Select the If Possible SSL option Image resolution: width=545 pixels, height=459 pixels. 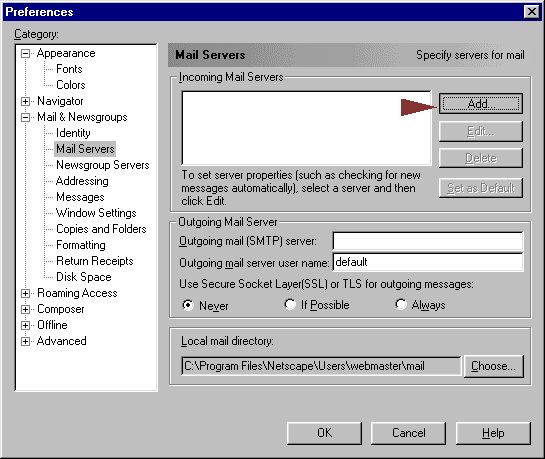coord(290,304)
